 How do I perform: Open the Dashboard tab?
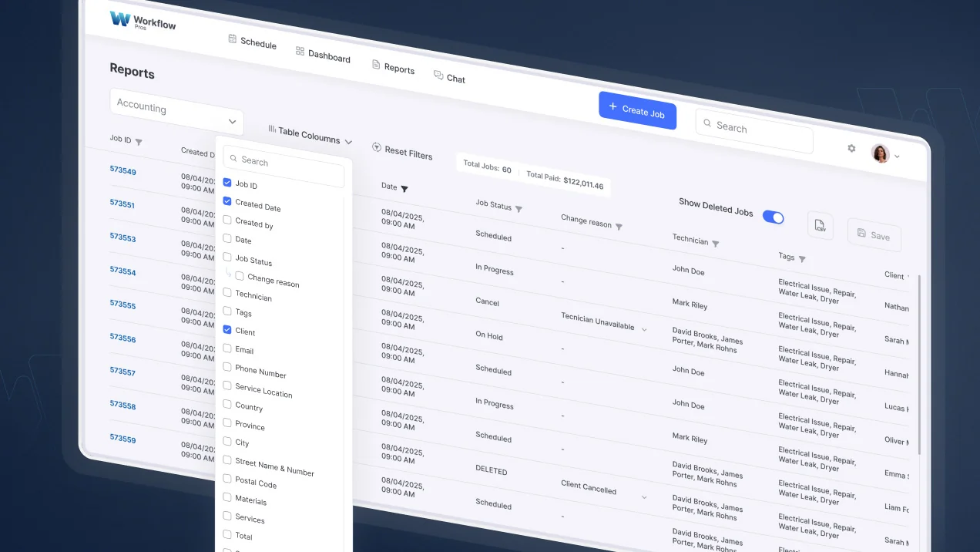[x=323, y=55]
